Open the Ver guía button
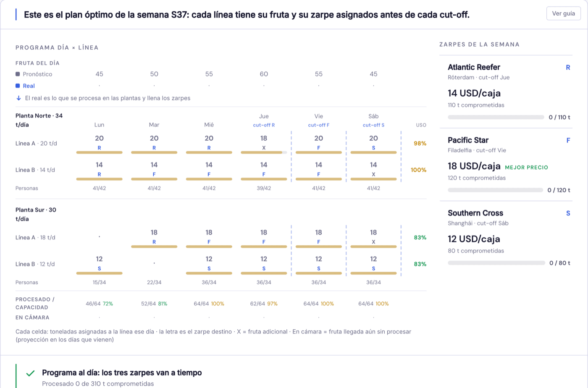Viewport: 588px width, 388px height. (x=563, y=13)
